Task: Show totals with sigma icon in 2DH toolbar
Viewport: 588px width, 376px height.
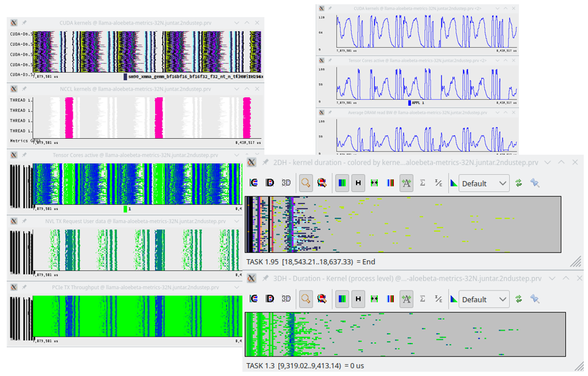Action: [423, 183]
